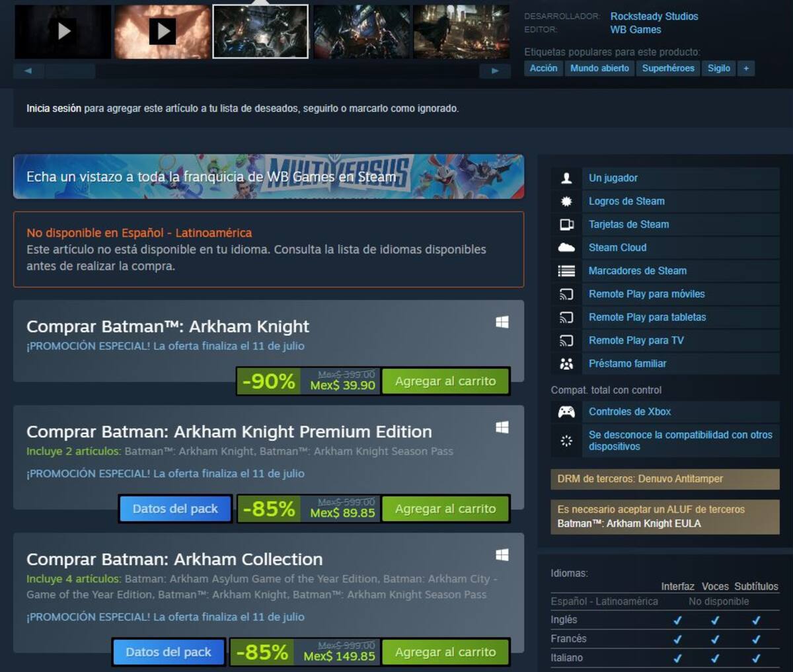This screenshot has height=672, width=793.
Task: Click the Francés language row
Action: pyautogui.click(x=665, y=639)
